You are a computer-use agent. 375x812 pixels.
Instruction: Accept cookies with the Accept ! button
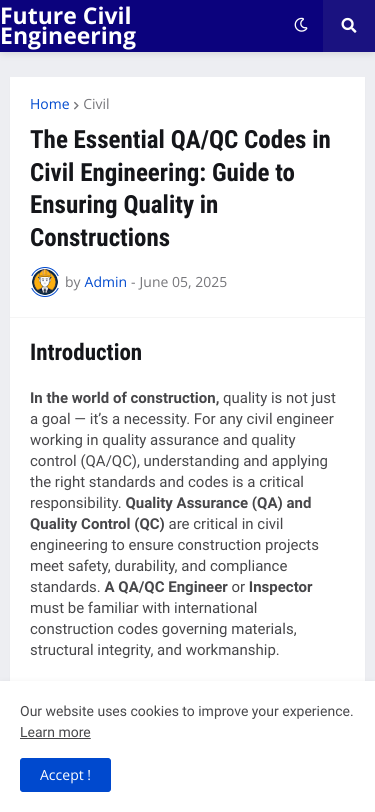[x=65, y=775]
